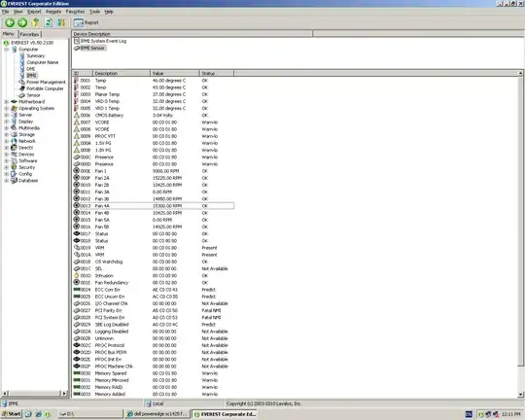The width and height of the screenshot is (525, 420).
Task: Expand the Server tree node
Action: point(7,115)
